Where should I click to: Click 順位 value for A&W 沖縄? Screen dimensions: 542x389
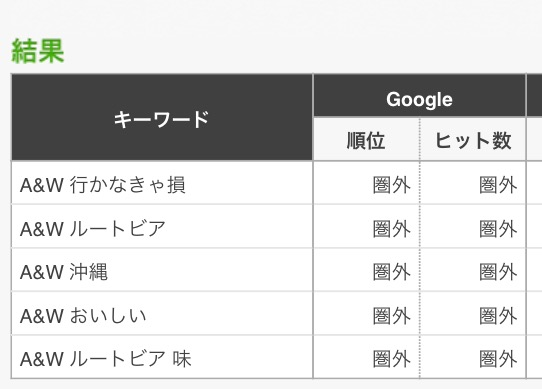tap(391, 272)
